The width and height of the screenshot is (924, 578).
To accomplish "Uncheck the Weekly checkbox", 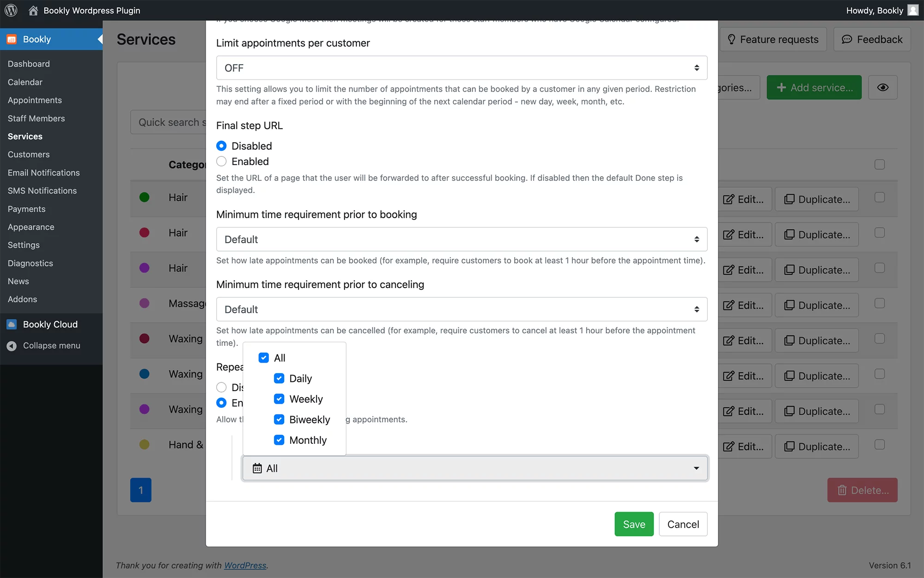I will [279, 399].
